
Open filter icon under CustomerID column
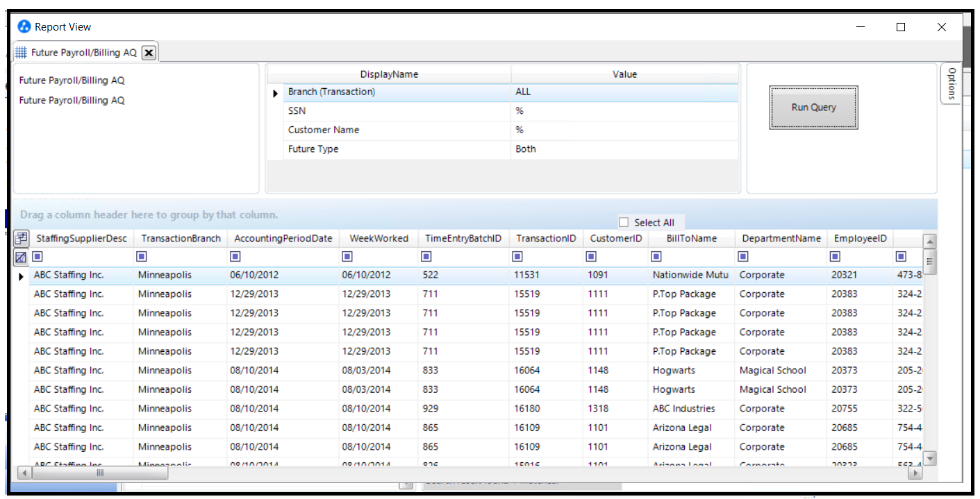click(592, 257)
